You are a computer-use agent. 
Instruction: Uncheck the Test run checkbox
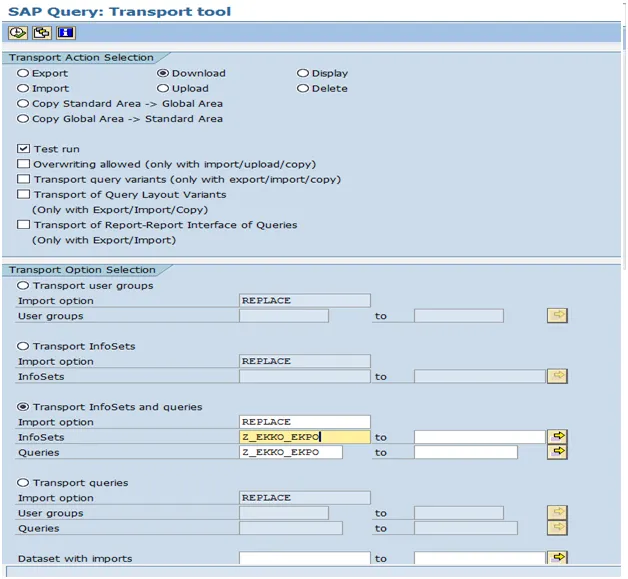point(23,149)
